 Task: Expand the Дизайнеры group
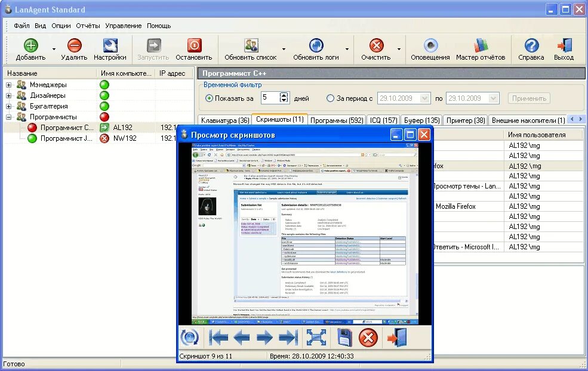8,95
